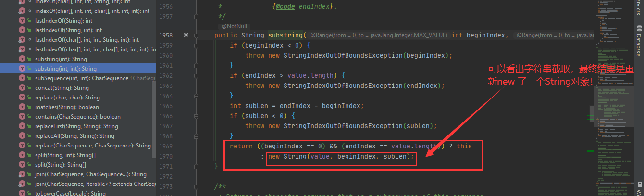
Task: Click the method icon for contains(CharSequence): boolean
Action: (22, 117)
